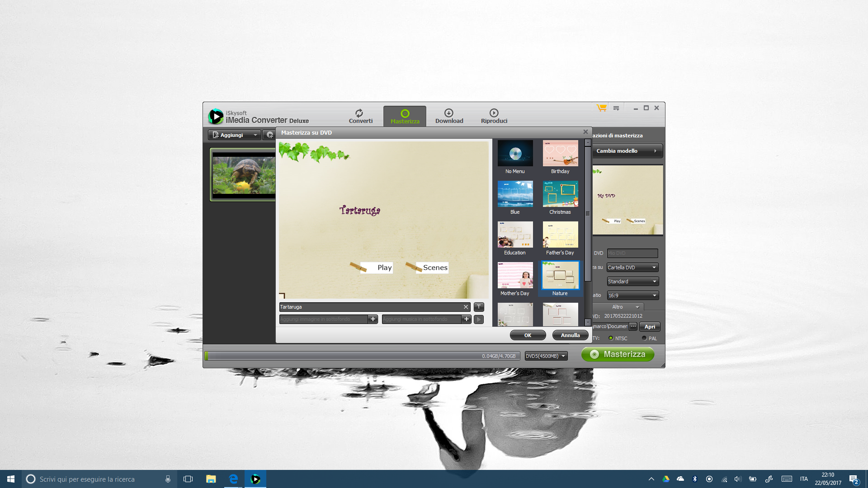Open the Cartella DVD dropdown
This screenshot has width=868, height=488.
click(x=632, y=267)
